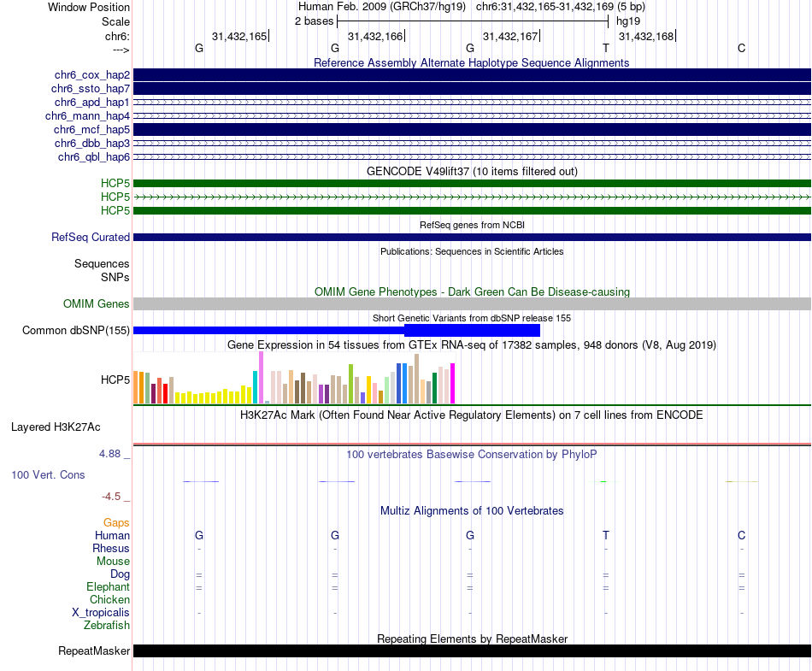Click the solid chr6_mcf_hap5 alignment bar
Image resolution: width=812 pixels, height=671 pixels.
[472, 129]
